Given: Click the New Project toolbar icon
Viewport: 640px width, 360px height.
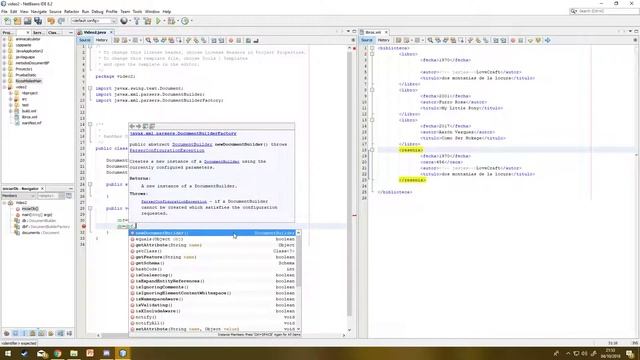Looking at the screenshot, I should (17, 21).
